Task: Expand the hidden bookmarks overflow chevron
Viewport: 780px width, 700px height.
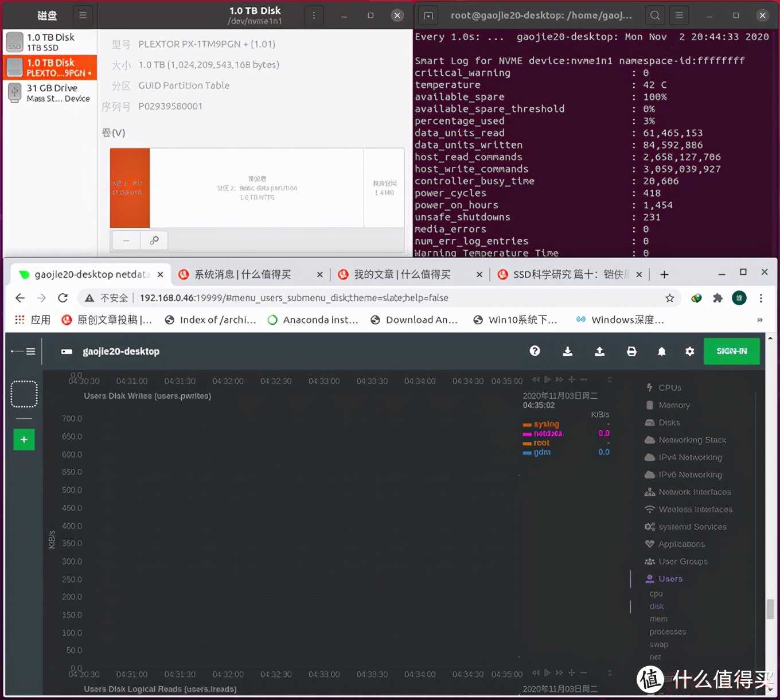Action: (759, 320)
